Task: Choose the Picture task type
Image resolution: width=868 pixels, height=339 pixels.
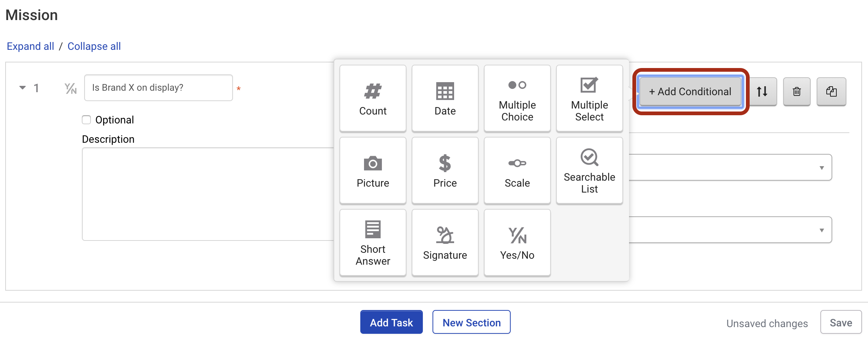Action: tap(373, 170)
